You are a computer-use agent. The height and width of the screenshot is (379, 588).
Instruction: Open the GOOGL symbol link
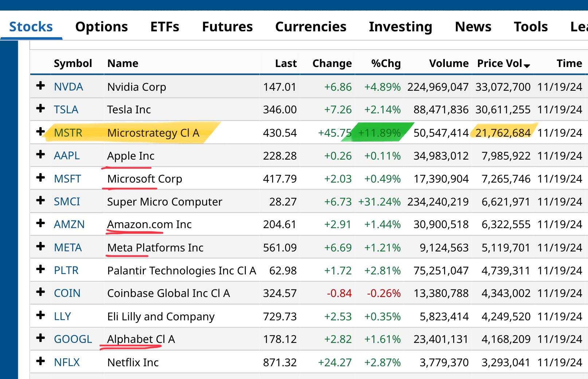(73, 339)
